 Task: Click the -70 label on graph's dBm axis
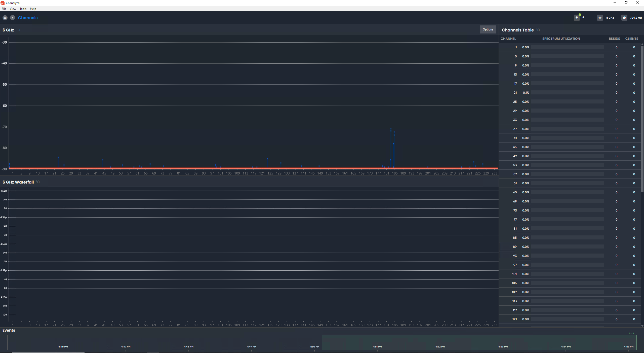click(x=4, y=127)
